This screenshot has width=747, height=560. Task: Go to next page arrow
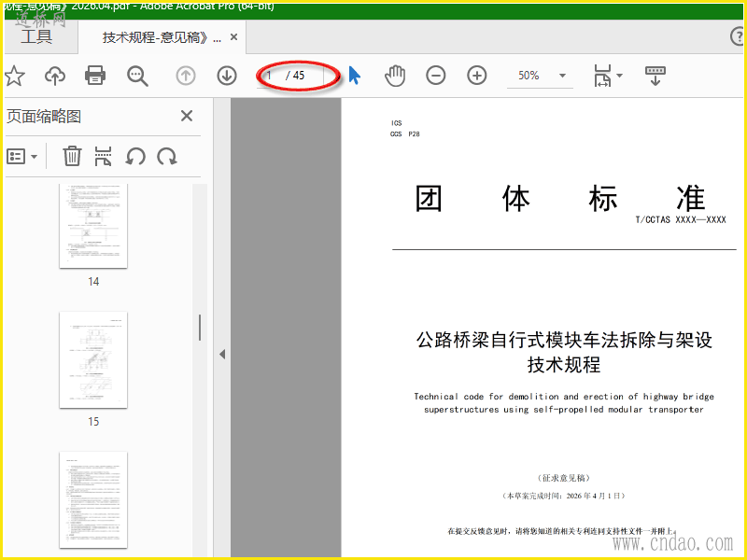pos(227,76)
